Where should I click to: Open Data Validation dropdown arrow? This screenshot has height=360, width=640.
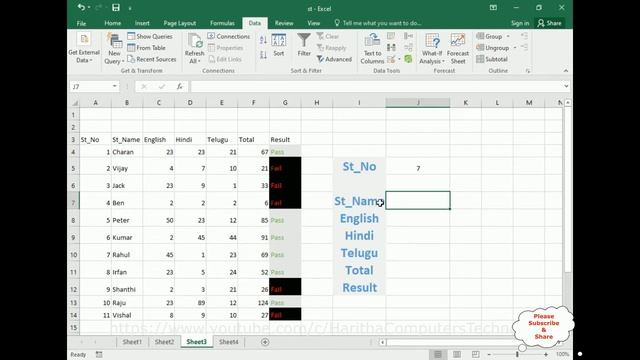pyautogui.click(x=399, y=60)
